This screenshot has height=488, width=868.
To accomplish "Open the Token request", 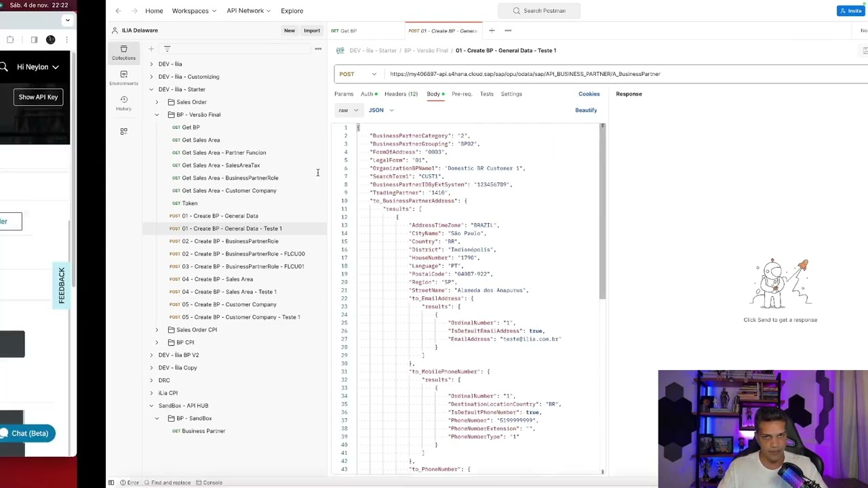I will tap(185, 203).
